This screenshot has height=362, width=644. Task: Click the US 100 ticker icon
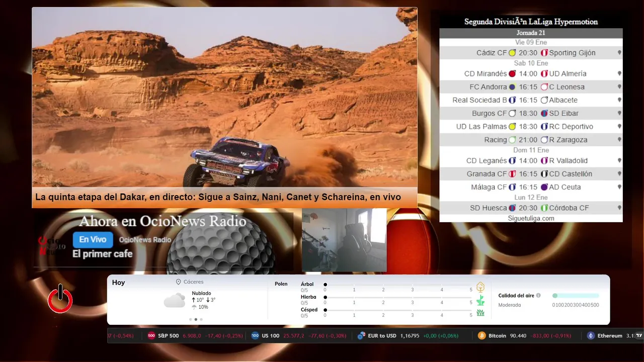pos(255,336)
